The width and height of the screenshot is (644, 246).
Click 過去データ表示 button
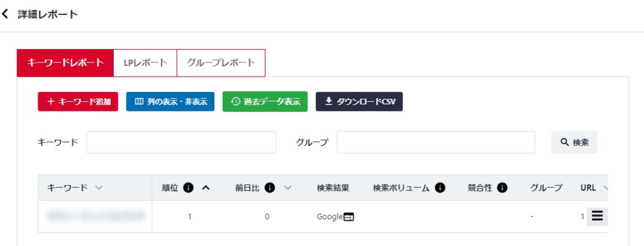click(265, 101)
